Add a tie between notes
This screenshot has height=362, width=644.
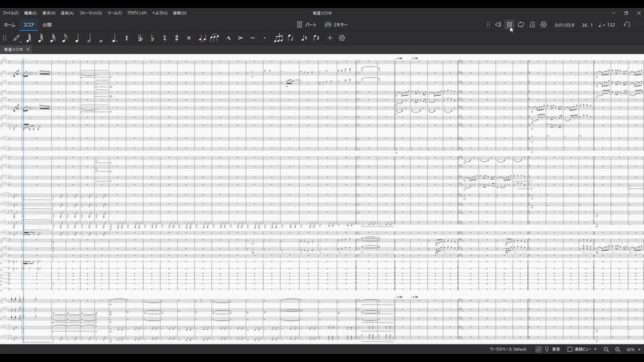coord(202,38)
